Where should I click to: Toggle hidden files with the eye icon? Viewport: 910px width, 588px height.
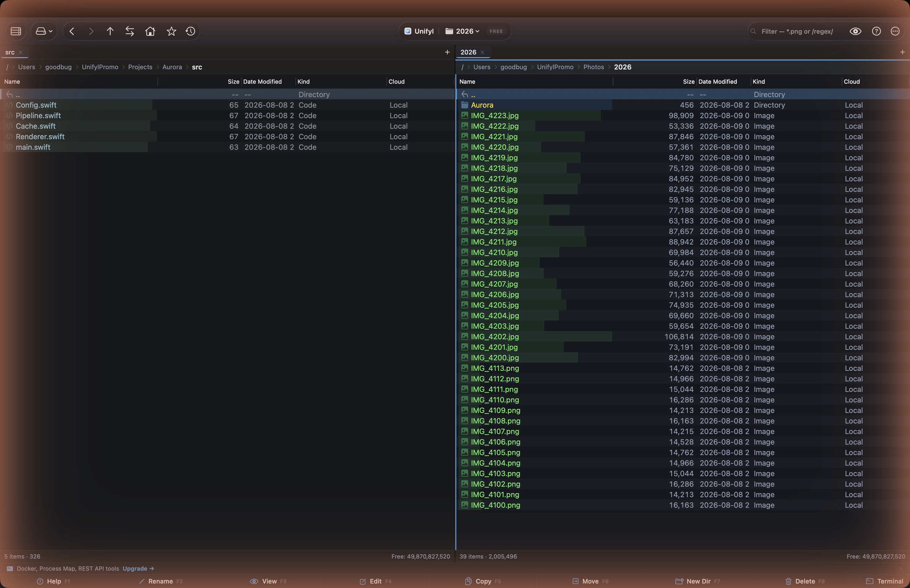pos(855,31)
